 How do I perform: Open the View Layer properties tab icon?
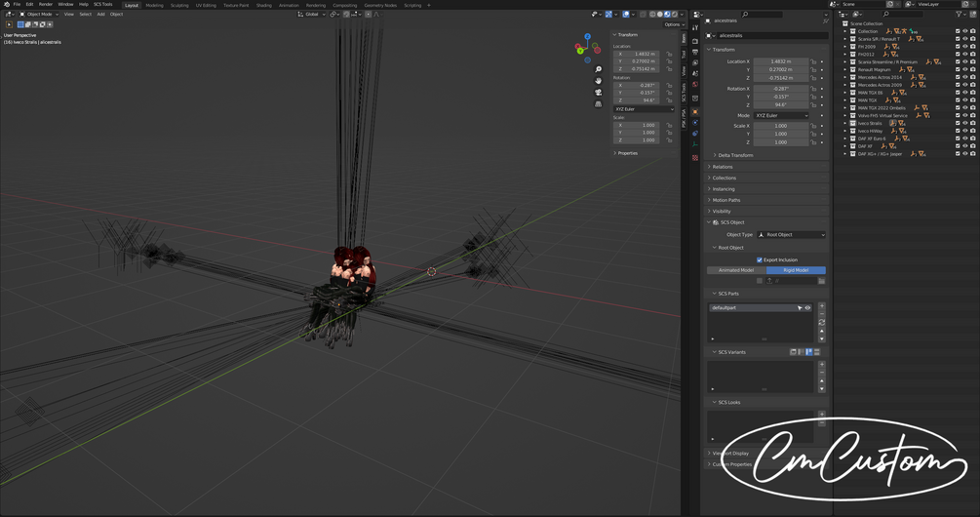[x=695, y=63]
